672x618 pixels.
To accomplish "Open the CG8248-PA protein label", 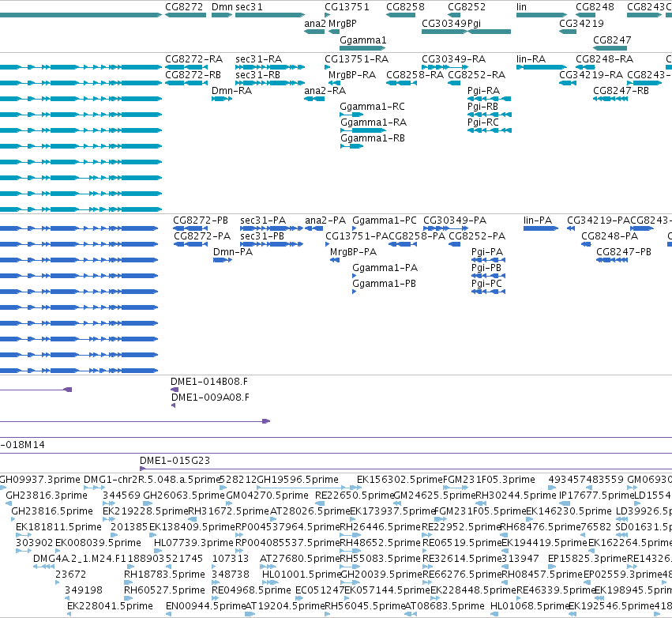I will click(610, 236).
